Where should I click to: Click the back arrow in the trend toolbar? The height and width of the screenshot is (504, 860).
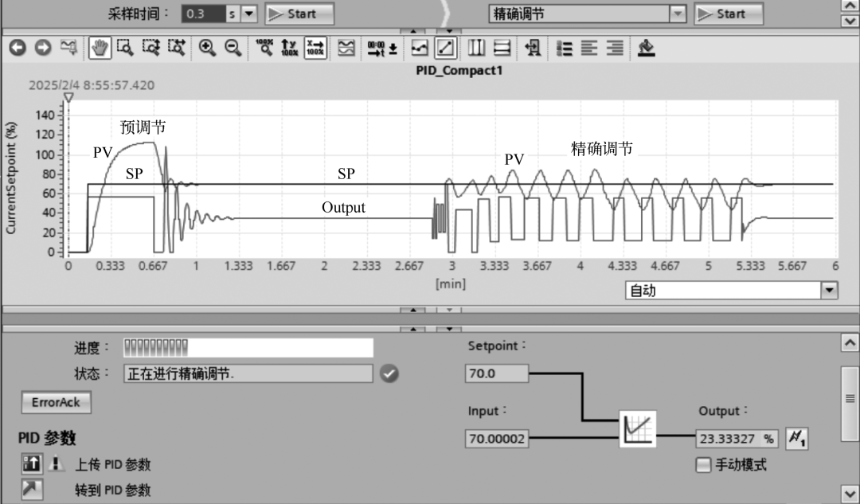click(18, 48)
